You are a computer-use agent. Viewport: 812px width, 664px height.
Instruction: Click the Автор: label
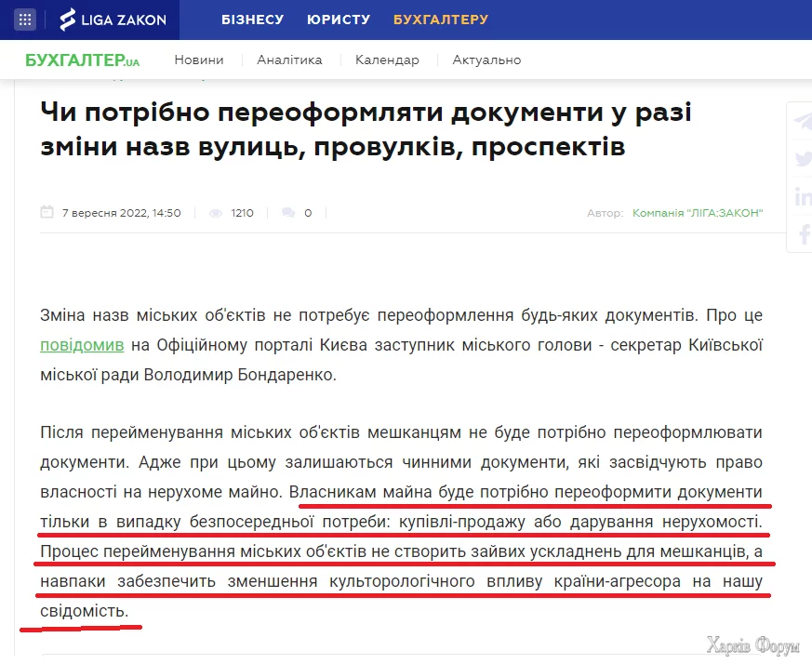click(605, 213)
